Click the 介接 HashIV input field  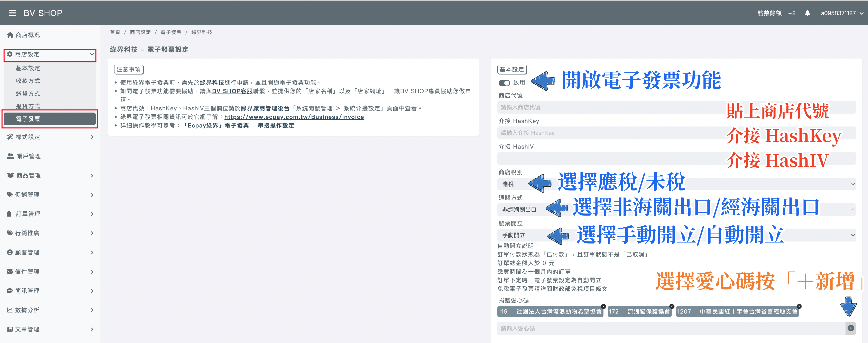tap(677, 159)
